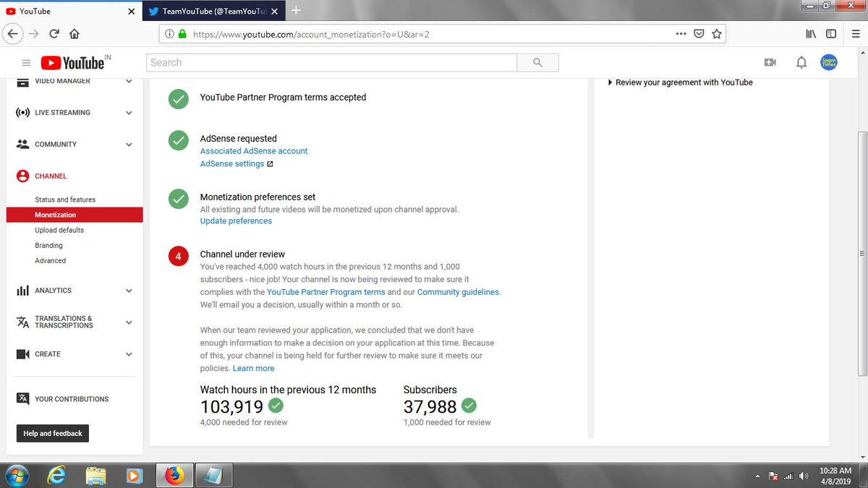The image size is (868, 488).
Task: Open the account avatar menu
Action: [829, 63]
